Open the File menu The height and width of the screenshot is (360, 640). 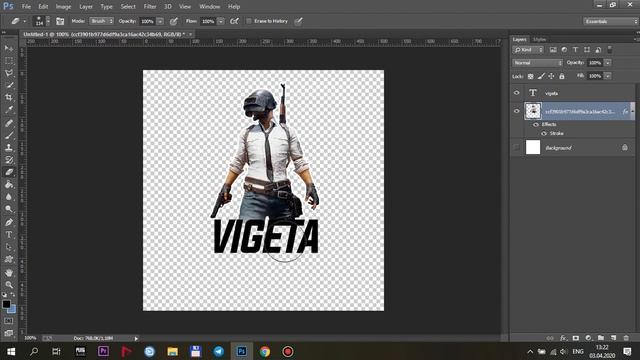coord(26,7)
